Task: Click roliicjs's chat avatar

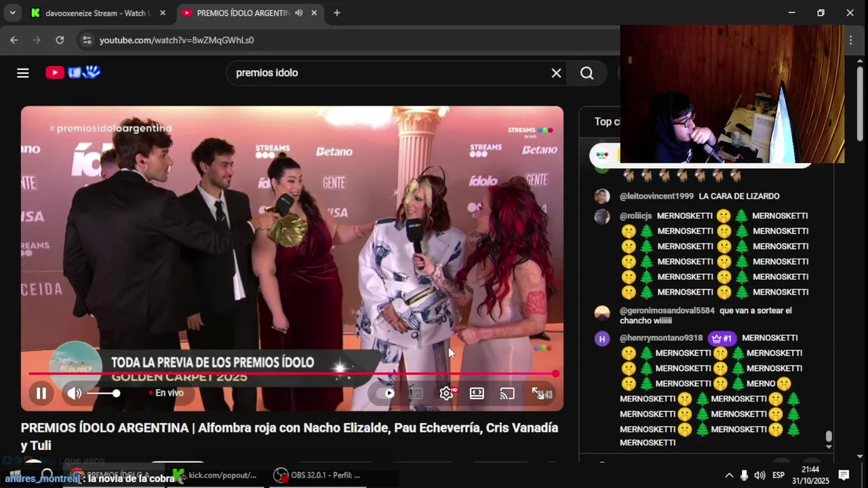Action: (602, 217)
